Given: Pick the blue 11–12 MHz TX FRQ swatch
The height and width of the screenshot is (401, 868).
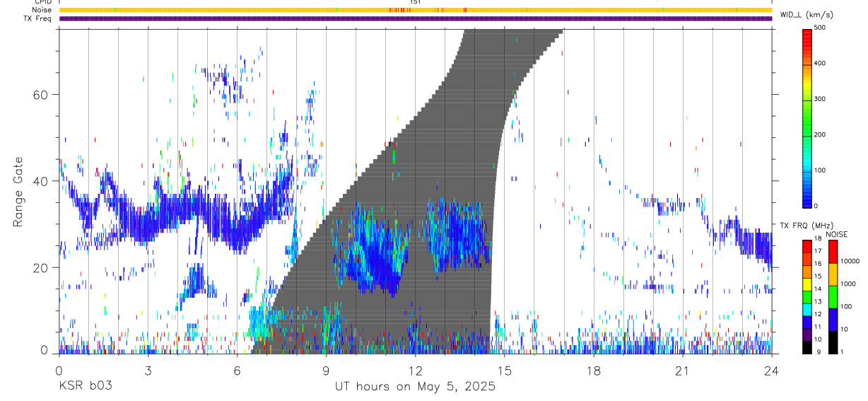Looking at the screenshot, I should [807, 322].
